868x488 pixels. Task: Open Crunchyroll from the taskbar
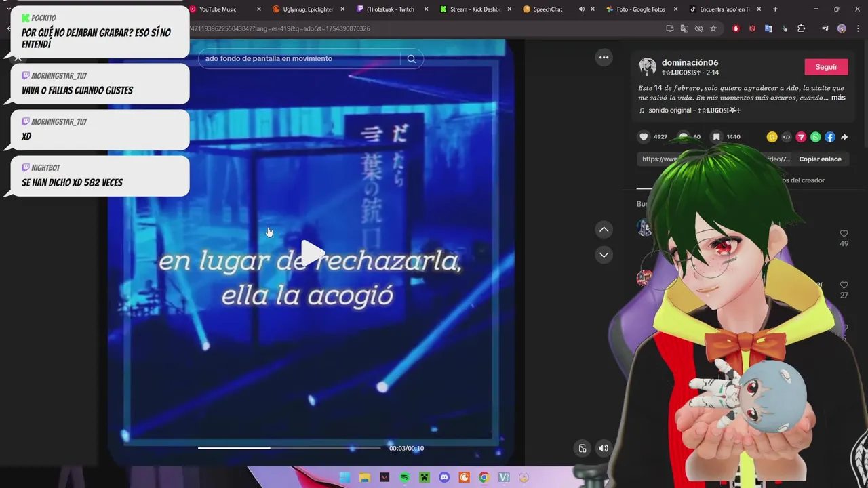pyautogui.click(x=464, y=478)
